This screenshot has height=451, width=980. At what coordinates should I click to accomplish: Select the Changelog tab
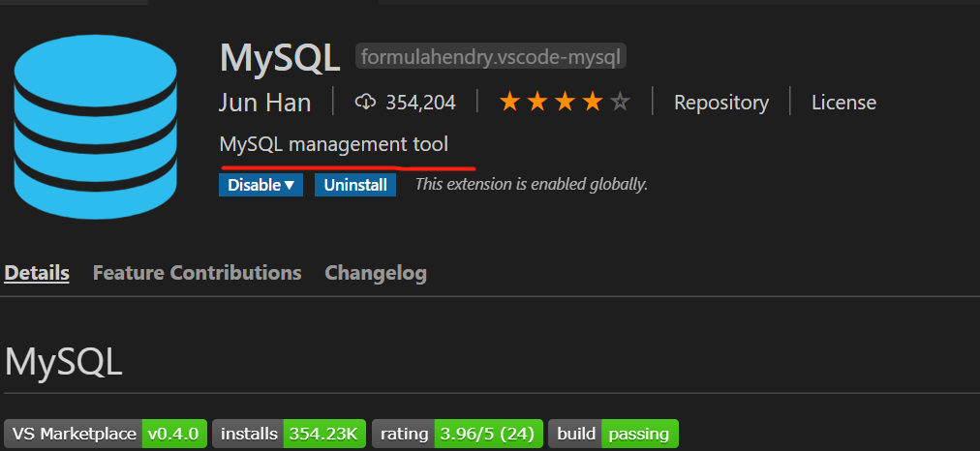(x=376, y=273)
